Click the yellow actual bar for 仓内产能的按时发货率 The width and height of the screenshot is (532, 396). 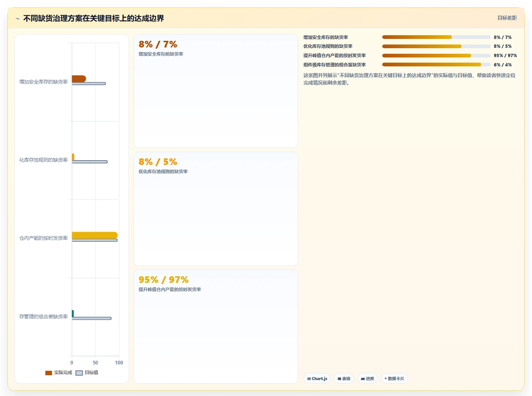click(95, 235)
